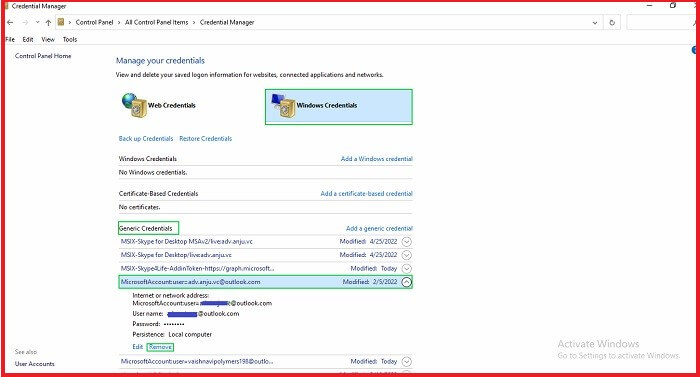Open help with the blue question icon
700x377 pixels.
tap(695, 50)
